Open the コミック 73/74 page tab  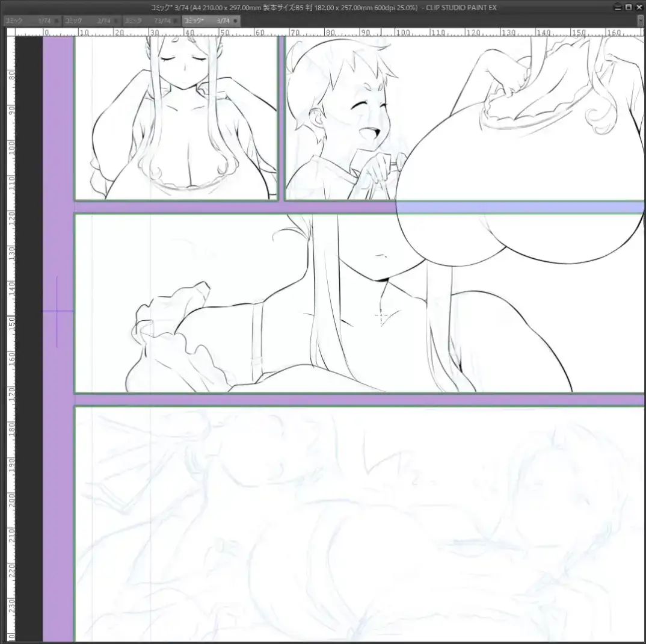pyautogui.click(x=147, y=20)
